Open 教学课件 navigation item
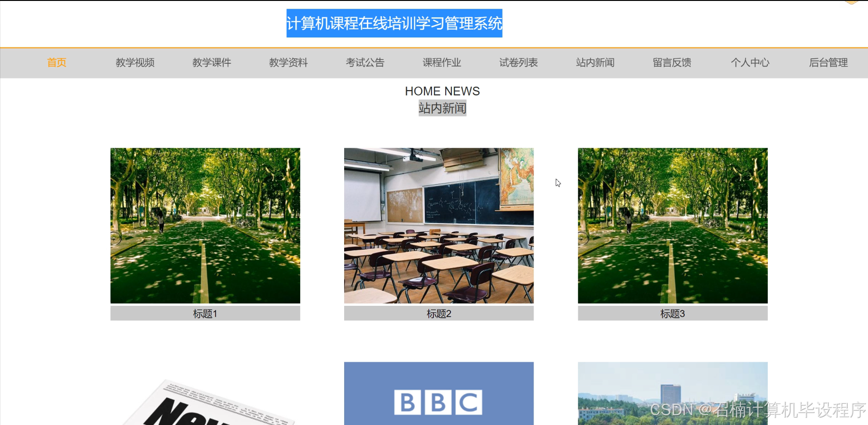 click(x=212, y=62)
